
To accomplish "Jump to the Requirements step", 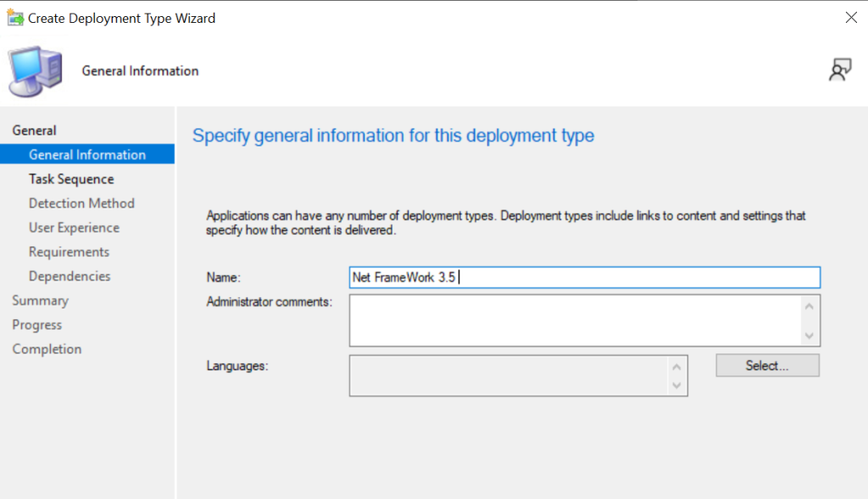I will click(x=70, y=252).
